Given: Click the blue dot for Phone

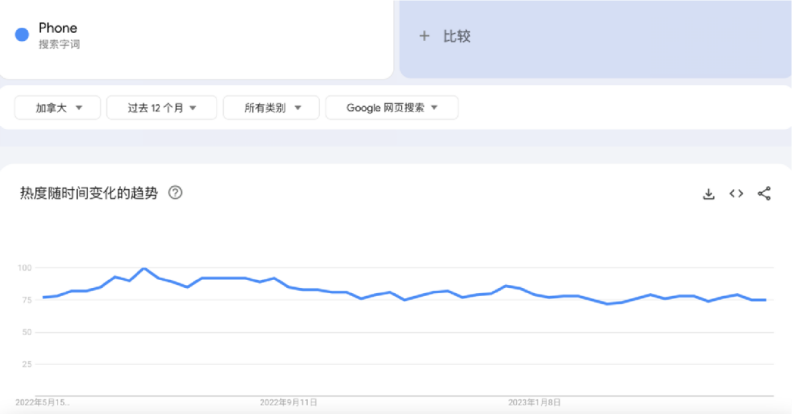Looking at the screenshot, I should (22, 34).
